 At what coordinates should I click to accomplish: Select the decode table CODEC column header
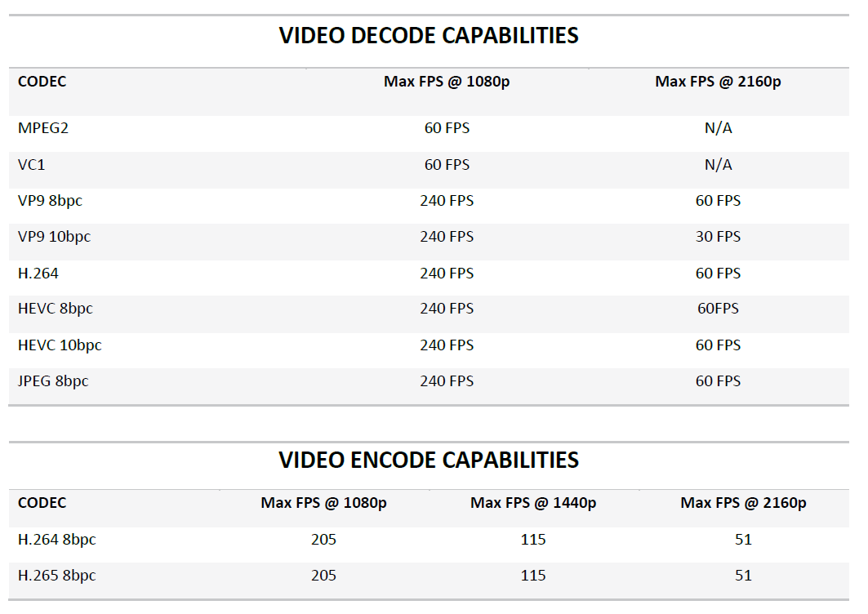[x=42, y=82]
